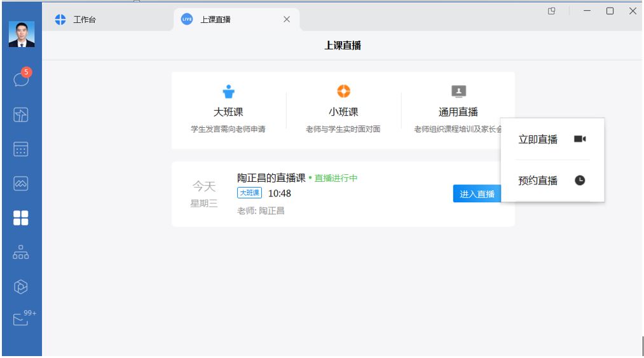Click the user profile avatar
Image resolution: width=644 pixels, height=358 pixels.
click(x=21, y=34)
